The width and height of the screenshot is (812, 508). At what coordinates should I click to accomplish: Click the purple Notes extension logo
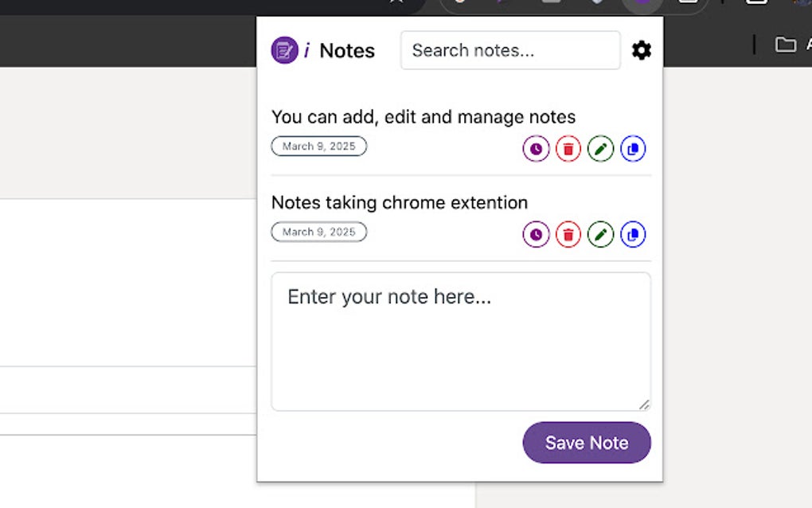click(x=284, y=49)
